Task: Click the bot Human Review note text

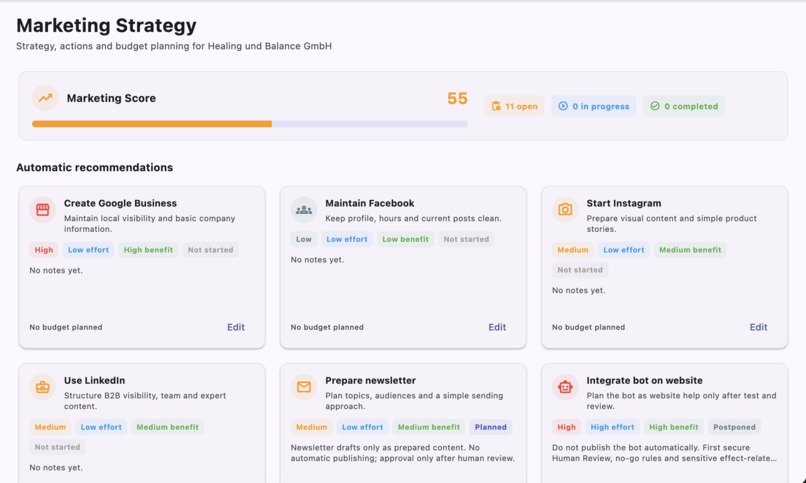Action: pyautogui.click(x=665, y=453)
